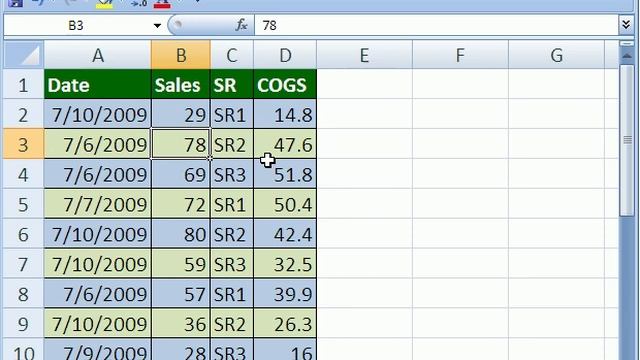Select row 4 header

point(23,174)
